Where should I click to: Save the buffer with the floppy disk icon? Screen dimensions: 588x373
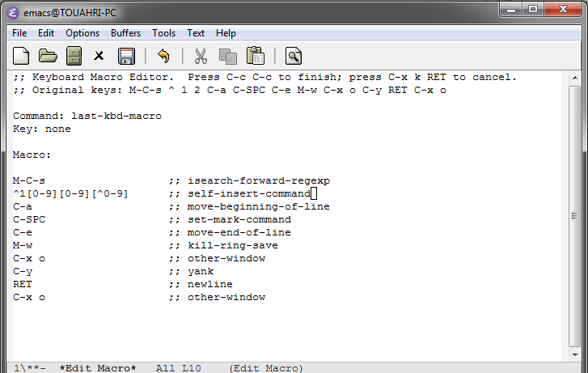click(x=126, y=57)
